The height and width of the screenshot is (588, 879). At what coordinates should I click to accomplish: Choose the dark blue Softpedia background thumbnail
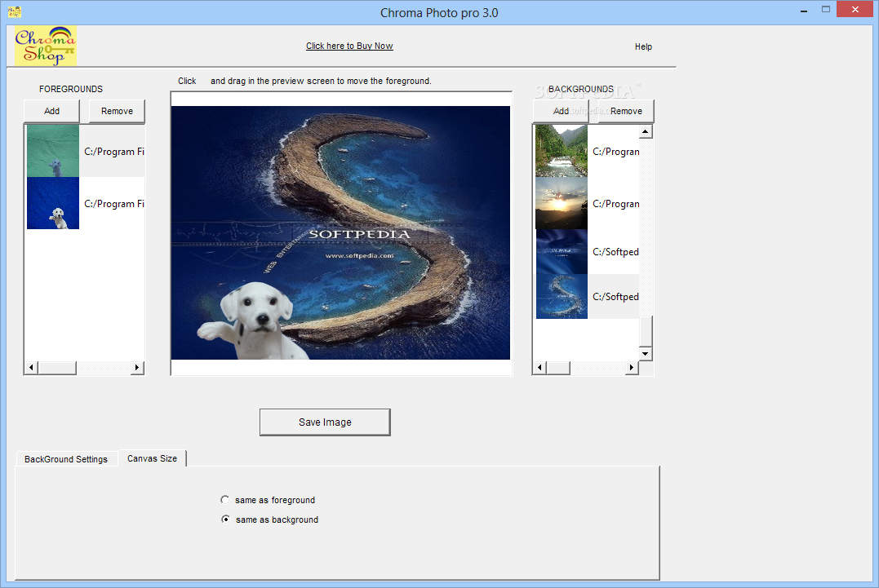562,251
